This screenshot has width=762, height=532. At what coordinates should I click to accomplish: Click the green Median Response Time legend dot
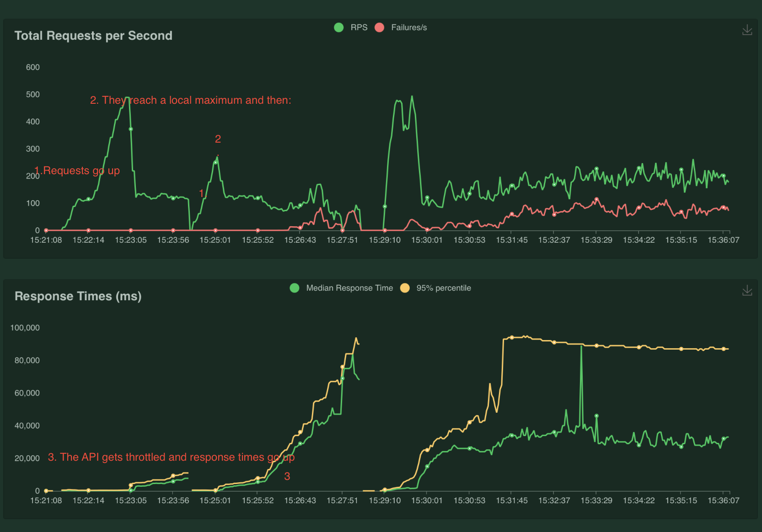point(295,288)
